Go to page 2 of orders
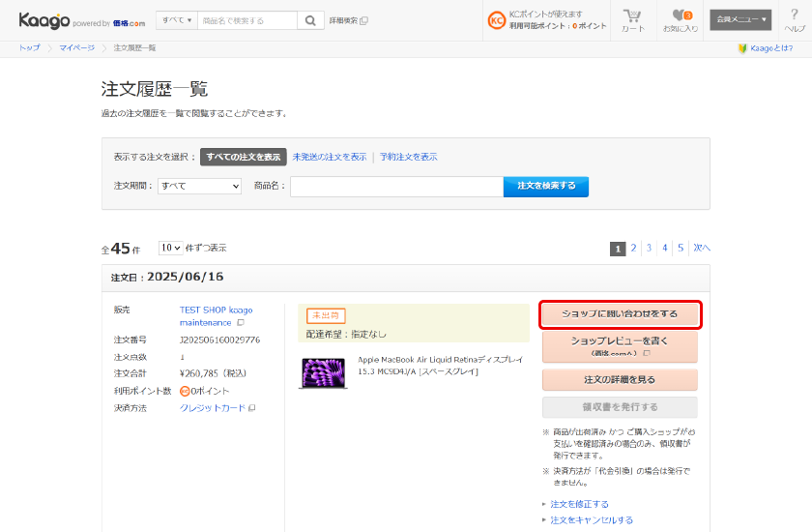 [633, 249]
